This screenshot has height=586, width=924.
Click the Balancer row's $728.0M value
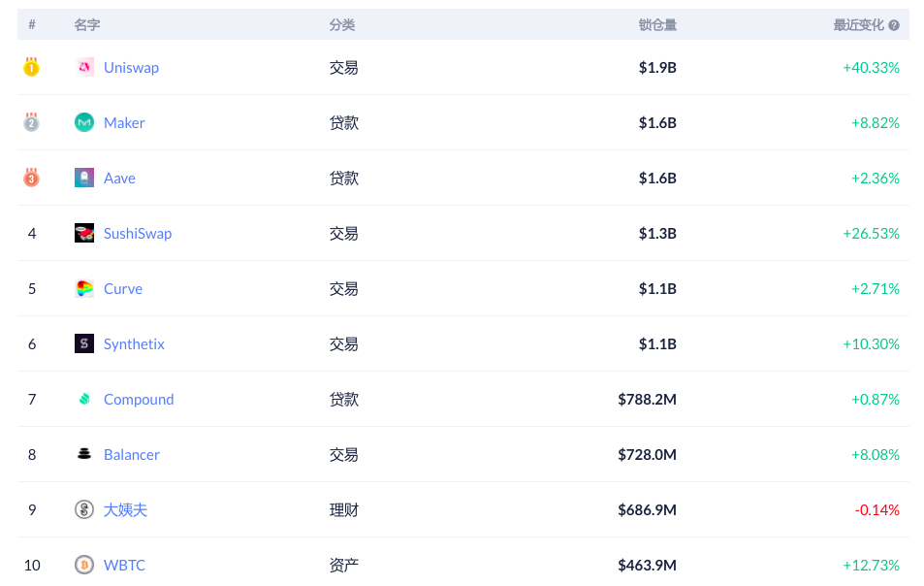[647, 454]
